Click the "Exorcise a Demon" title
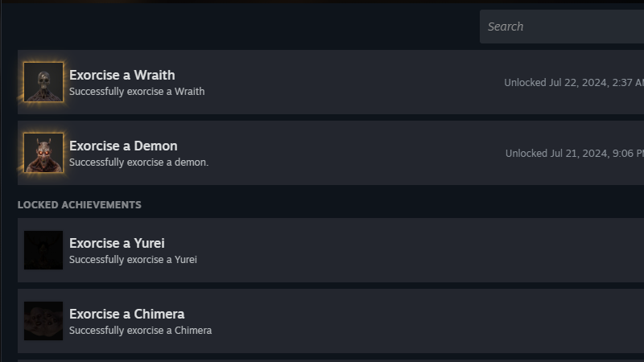Screen dimensions: 644x362 123,146
